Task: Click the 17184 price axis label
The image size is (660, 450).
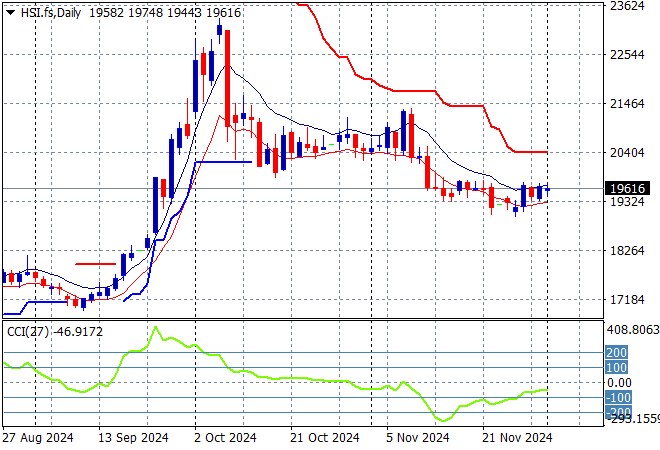Action: (626, 300)
